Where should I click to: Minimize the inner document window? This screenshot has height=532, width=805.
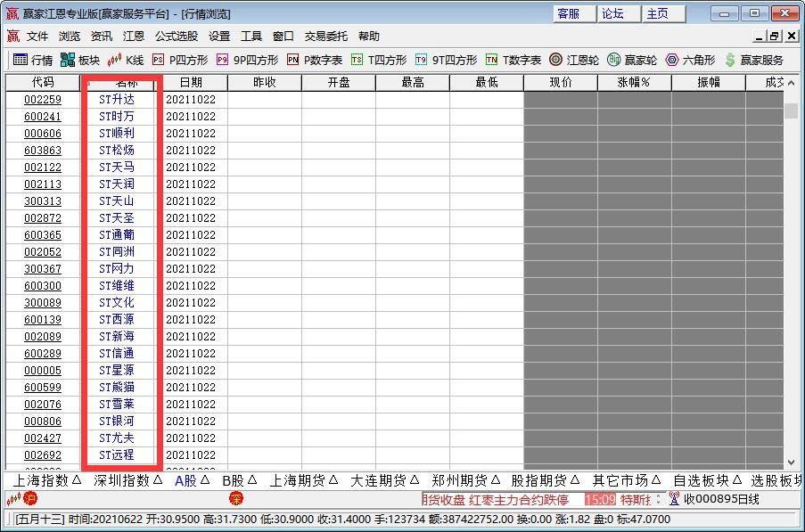760,36
